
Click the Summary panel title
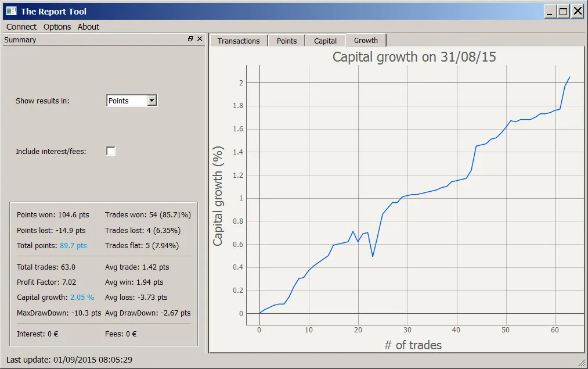point(20,40)
